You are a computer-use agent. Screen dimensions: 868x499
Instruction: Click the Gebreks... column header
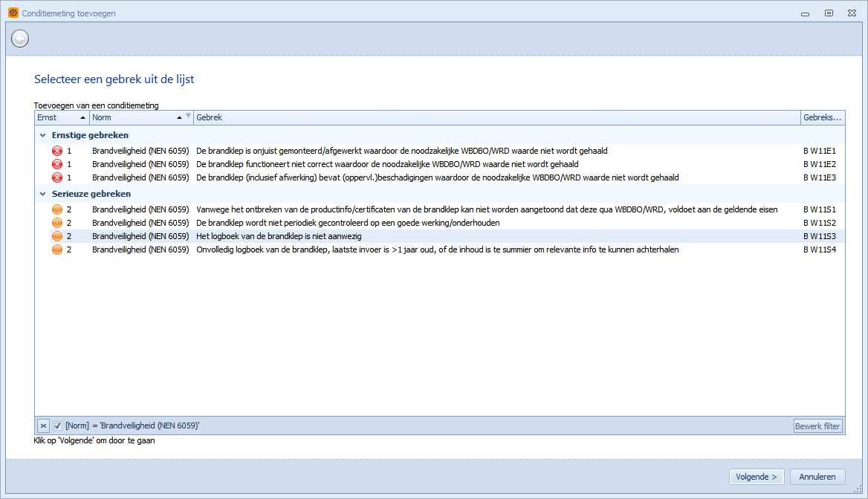[x=822, y=117]
